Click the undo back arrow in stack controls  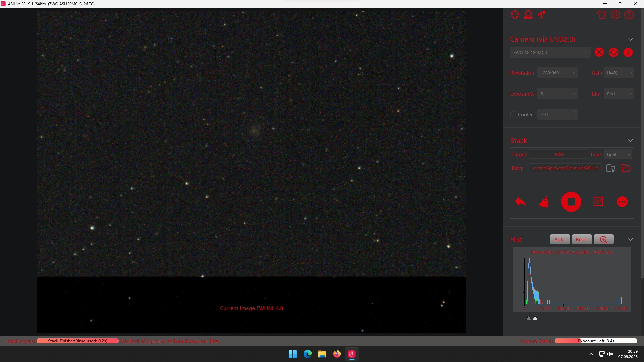(520, 202)
